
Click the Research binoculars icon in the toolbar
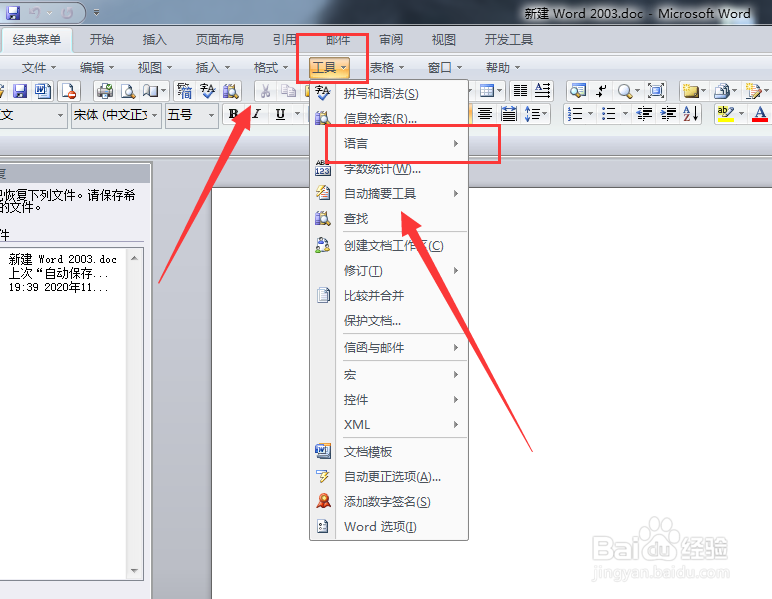[230, 91]
